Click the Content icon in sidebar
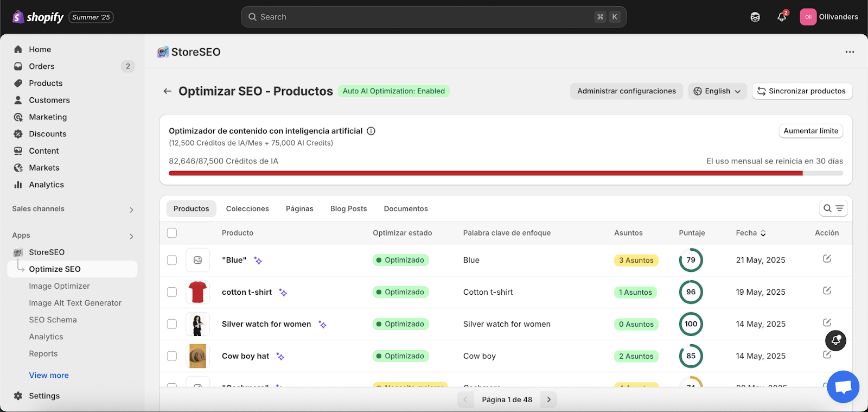The image size is (868, 412). (x=18, y=150)
